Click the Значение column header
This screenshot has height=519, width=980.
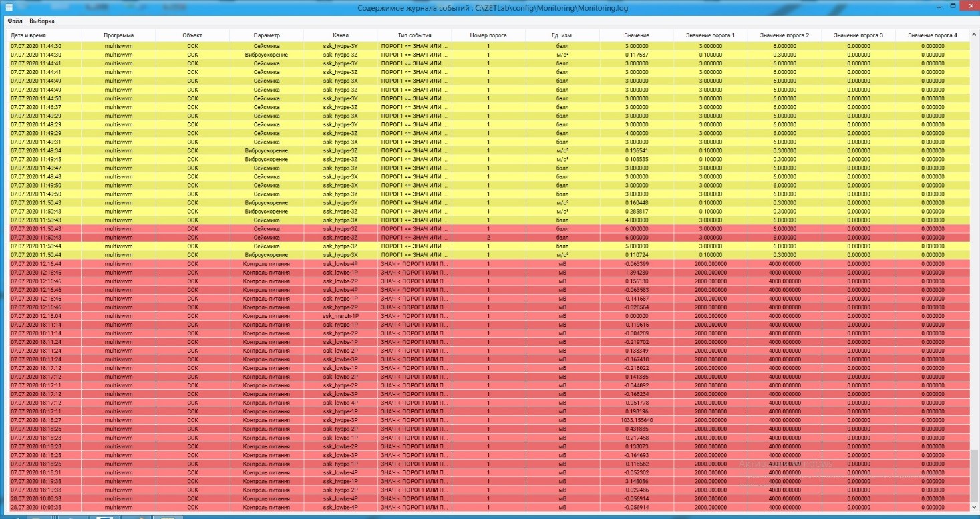(x=637, y=35)
